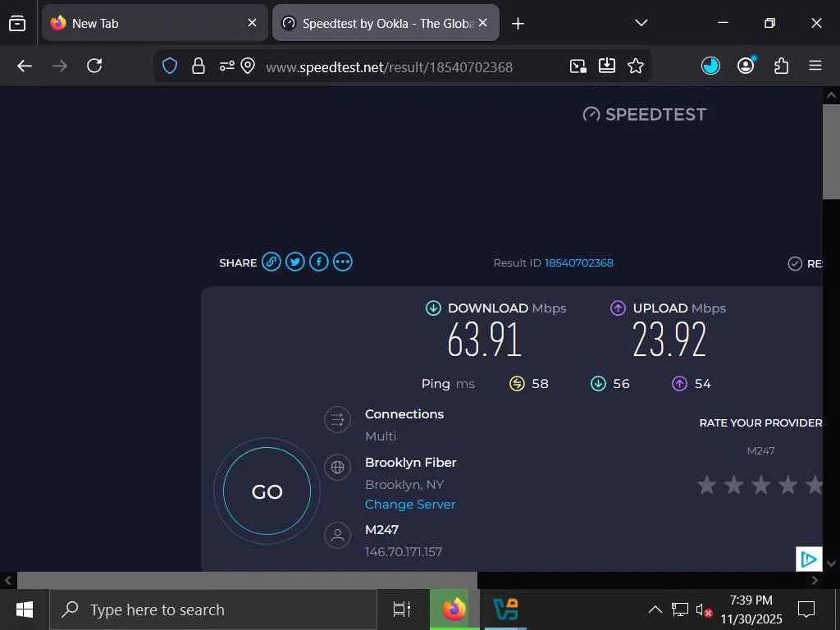This screenshot has width=840, height=630.
Task: Click the 23.92 upload speed value
Action: point(669,339)
